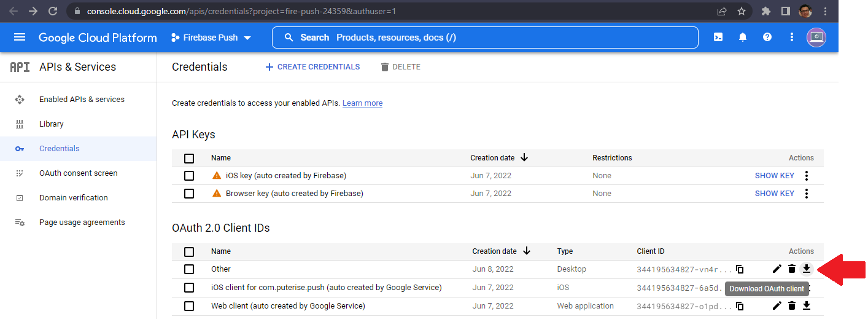The height and width of the screenshot is (319, 868).
Task: Open Cloud Shell from top bar
Action: pyautogui.click(x=718, y=37)
